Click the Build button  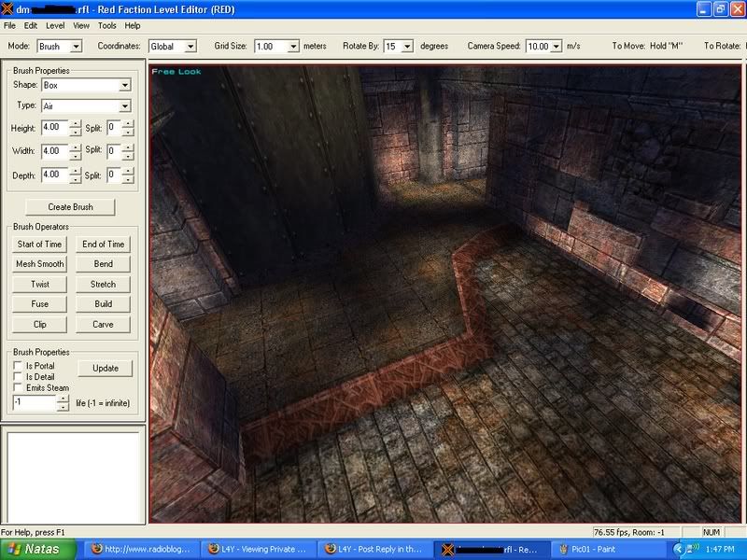(103, 304)
